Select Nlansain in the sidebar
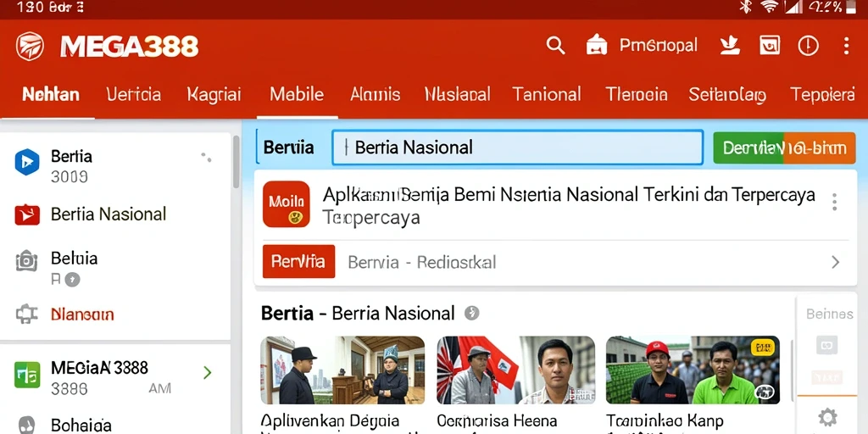Screen dimensions: 868x434 click(x=82, y=314)
